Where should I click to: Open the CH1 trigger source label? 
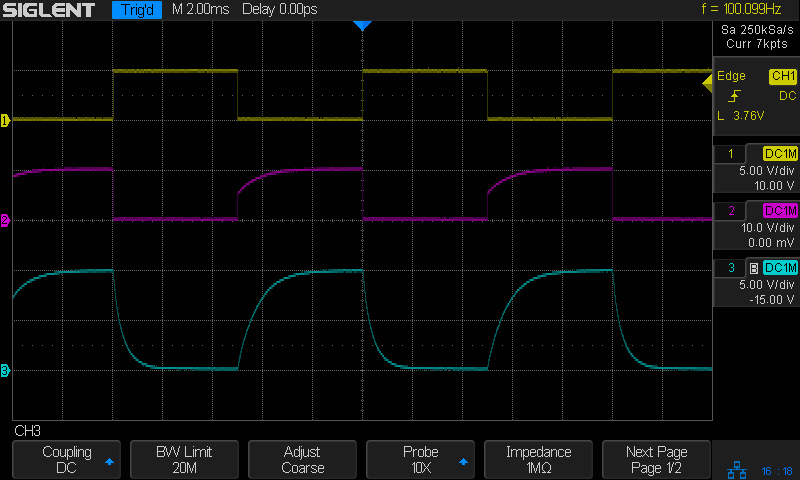781,76
